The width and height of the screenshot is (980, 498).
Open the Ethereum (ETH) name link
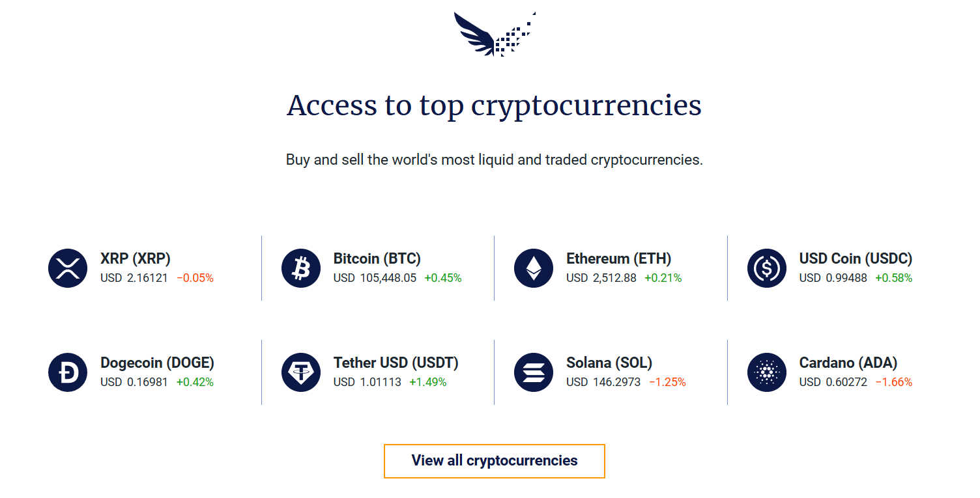pos(618,258)
